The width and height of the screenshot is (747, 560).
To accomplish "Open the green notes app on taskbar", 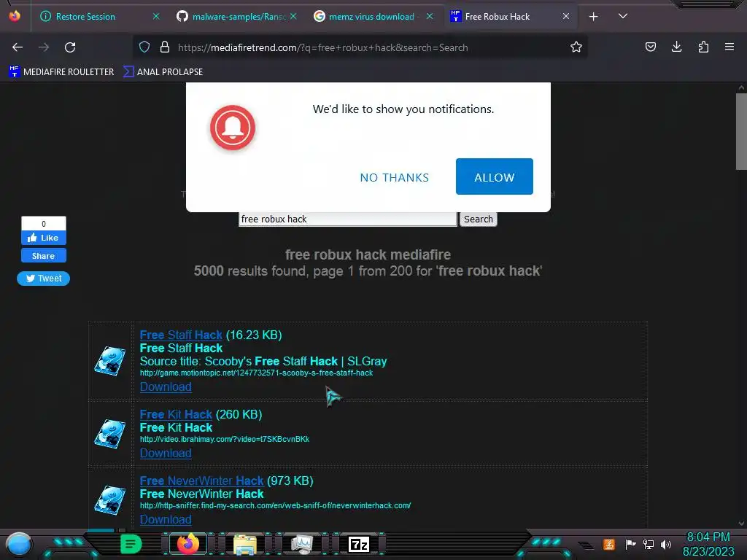I will (131, 544).
